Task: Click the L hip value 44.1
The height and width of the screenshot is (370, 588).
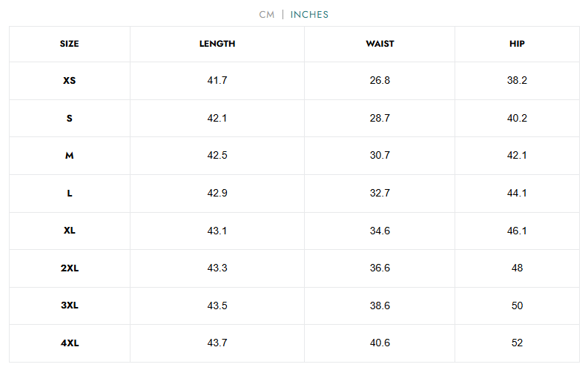Action: (x=517, y=193)
